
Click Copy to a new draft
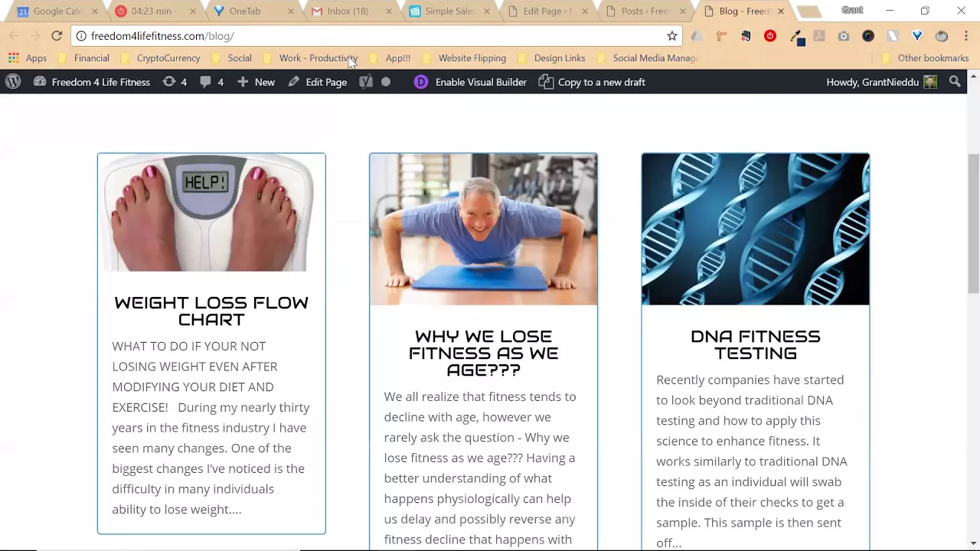[x=593, y=82]
